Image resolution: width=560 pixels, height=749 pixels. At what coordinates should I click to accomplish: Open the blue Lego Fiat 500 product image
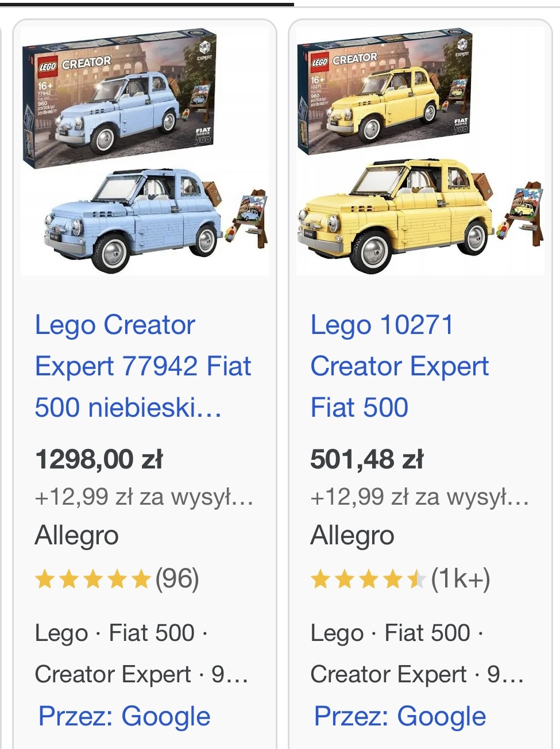tap(145, 151)
